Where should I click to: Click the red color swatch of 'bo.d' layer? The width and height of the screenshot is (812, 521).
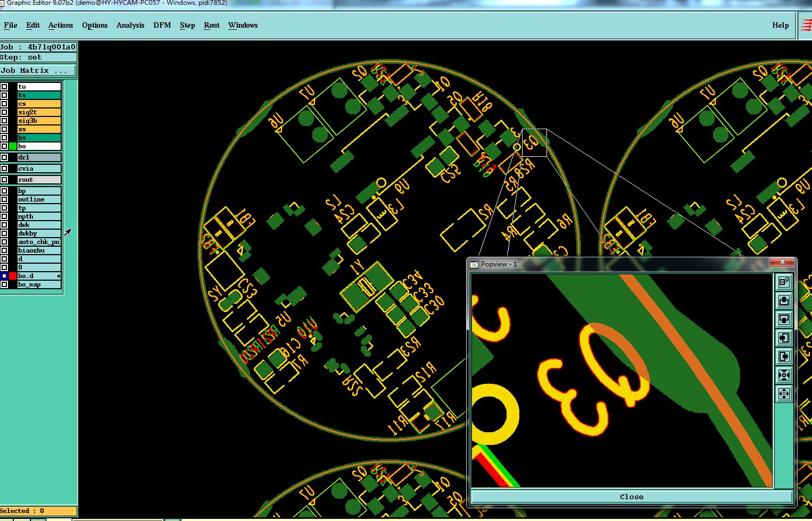pos(13,276)
